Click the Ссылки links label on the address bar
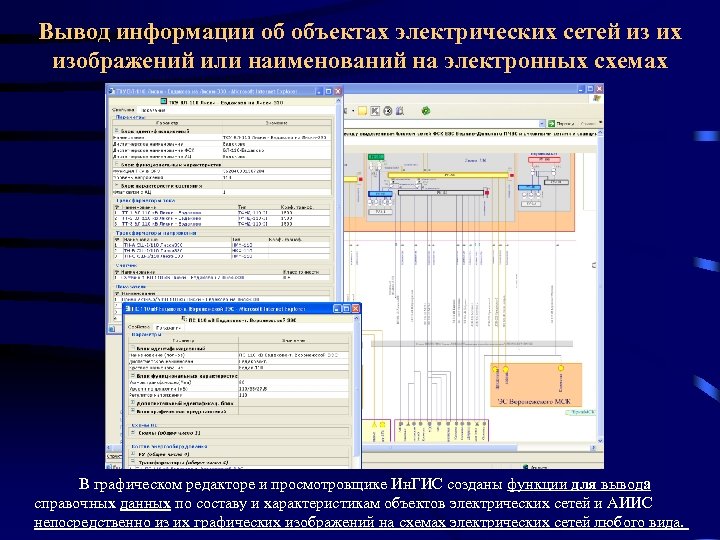Image resolution: width=720 pixels, height=540 pixels. pyautogui.click(x=588, y=124)
